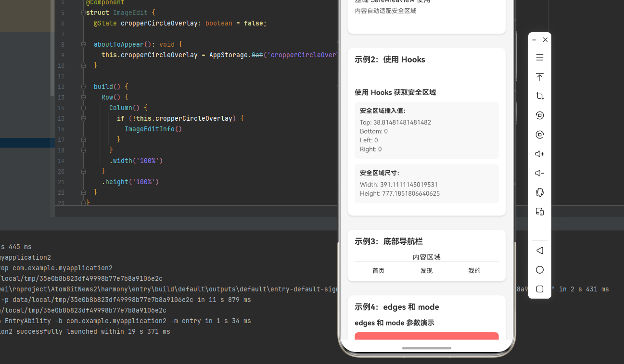Click line number 12 in gutter

61,87
